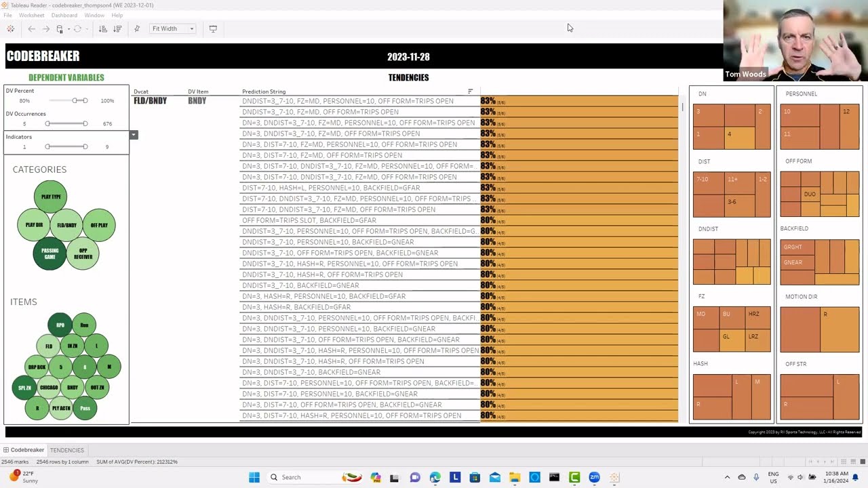Open the Fit Width dropdown
Screen dimensions: 868x488
(173, 28)
